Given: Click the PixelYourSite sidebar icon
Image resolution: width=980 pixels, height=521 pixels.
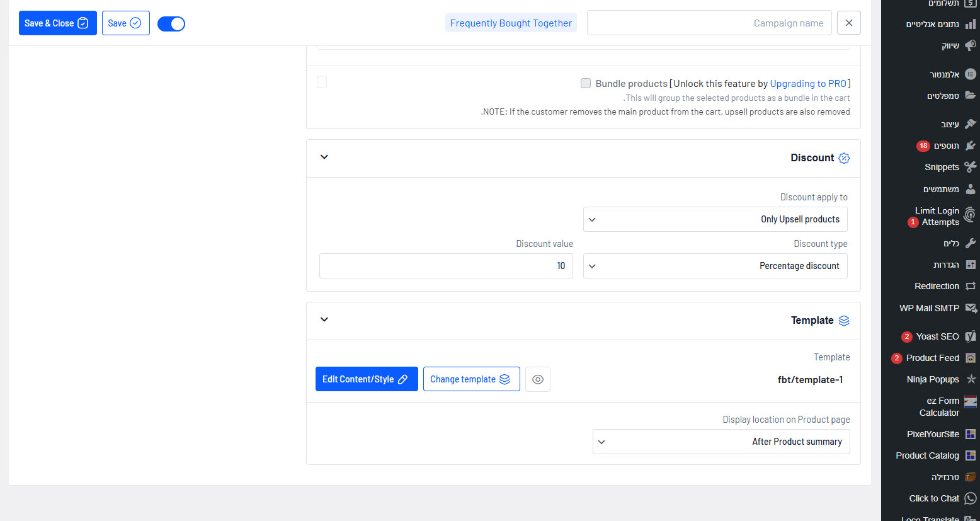Looking at the screenshot, I should (x=971, y=434).
